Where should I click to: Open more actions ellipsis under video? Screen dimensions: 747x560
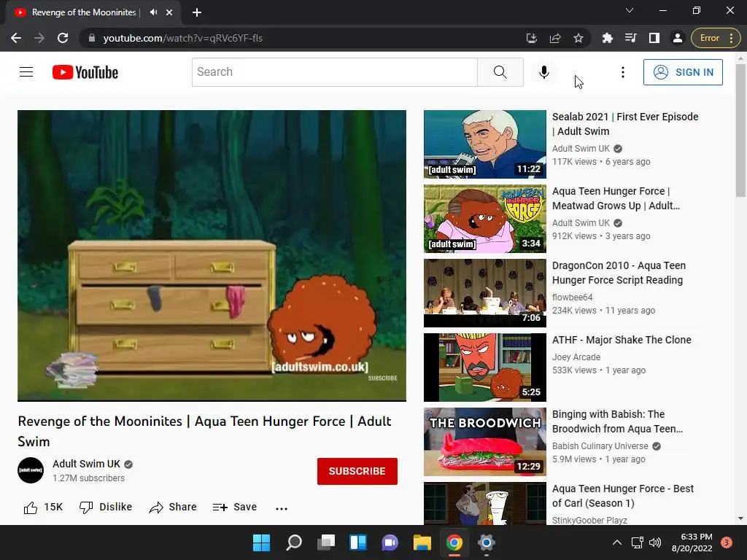282,508
